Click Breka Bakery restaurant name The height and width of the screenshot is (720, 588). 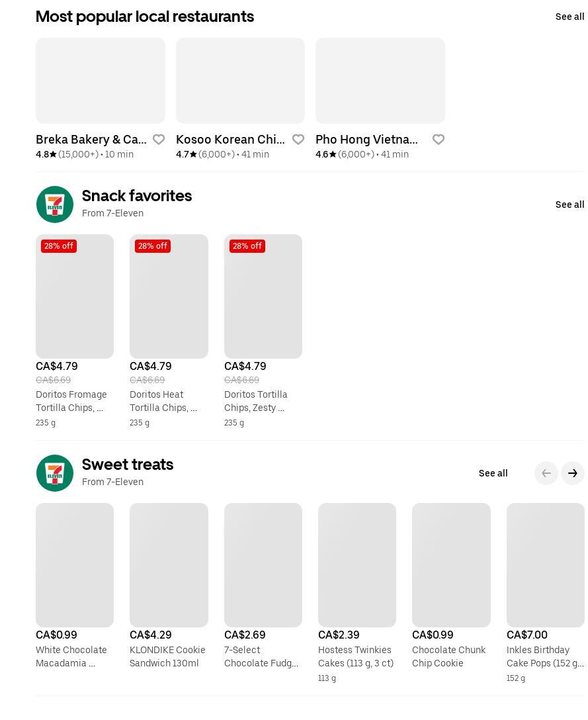(91, 140)
